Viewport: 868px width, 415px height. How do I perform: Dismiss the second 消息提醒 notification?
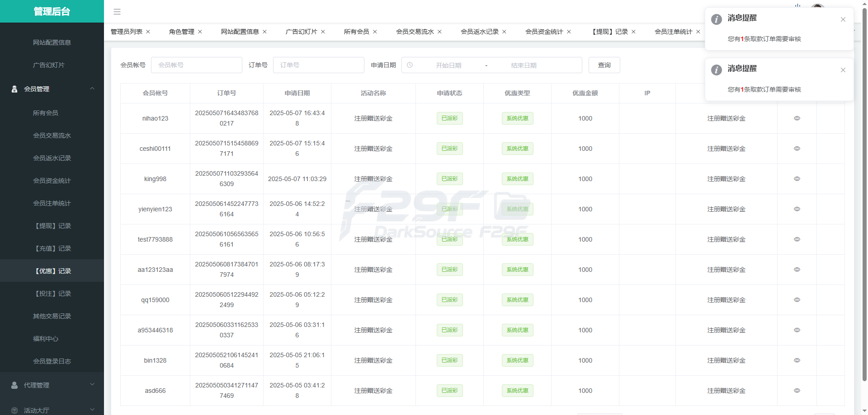pos(843,70)
